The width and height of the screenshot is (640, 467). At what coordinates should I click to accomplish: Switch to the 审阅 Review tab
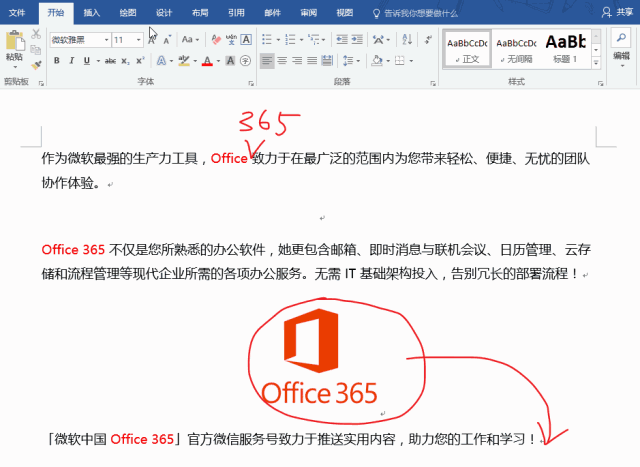(309, 13)
